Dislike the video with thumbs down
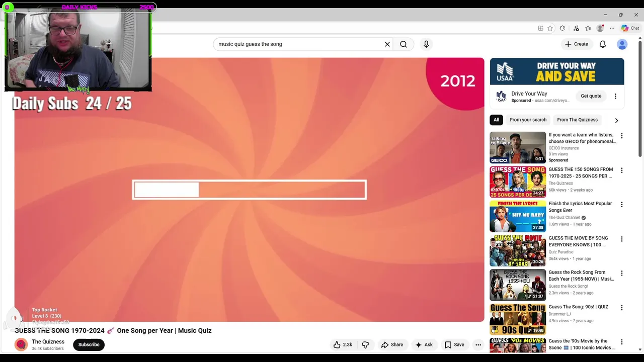644x362 pixels. tap(365, 345)
